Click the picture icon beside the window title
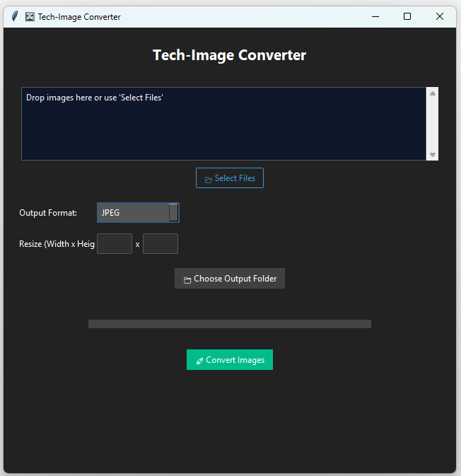 (x=30, y=16)
